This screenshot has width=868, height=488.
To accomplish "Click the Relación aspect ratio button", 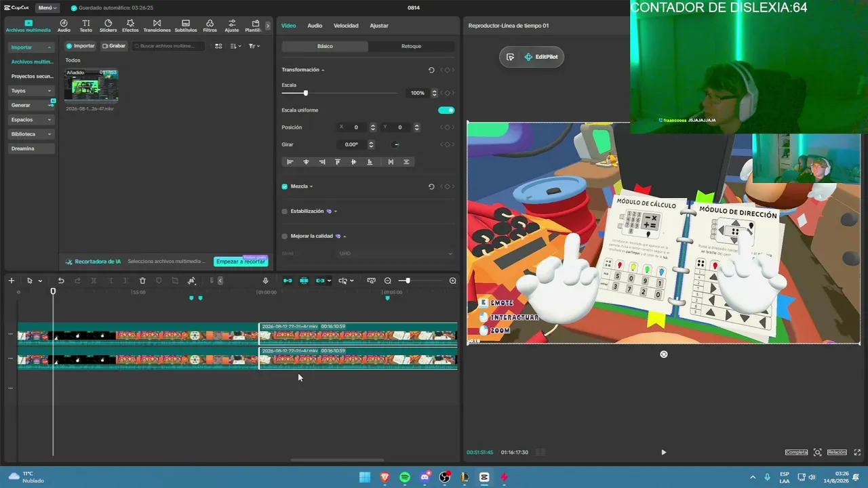I will [837, 452].
